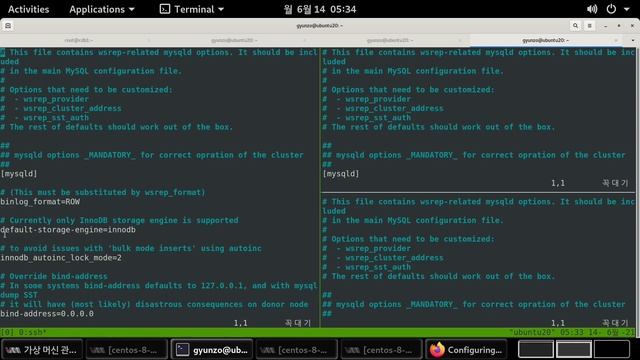This screenshot has height=360, width=640.
Task: Click comment about 'bulk mode inserts' autoinc
Action: (131, 249)
